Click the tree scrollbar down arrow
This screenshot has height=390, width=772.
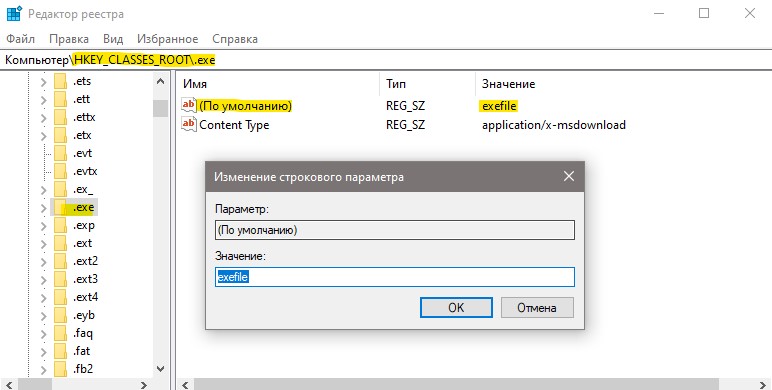tap(161, 369)
